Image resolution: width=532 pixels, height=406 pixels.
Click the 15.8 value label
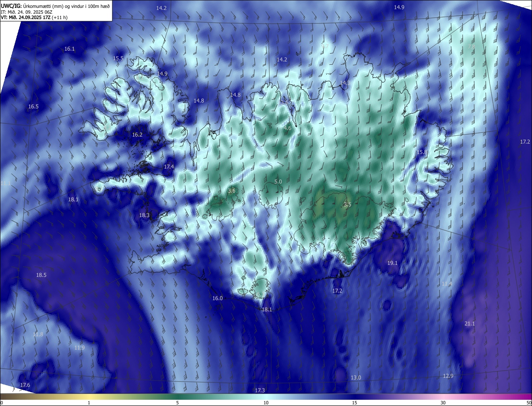coord(422,152)
